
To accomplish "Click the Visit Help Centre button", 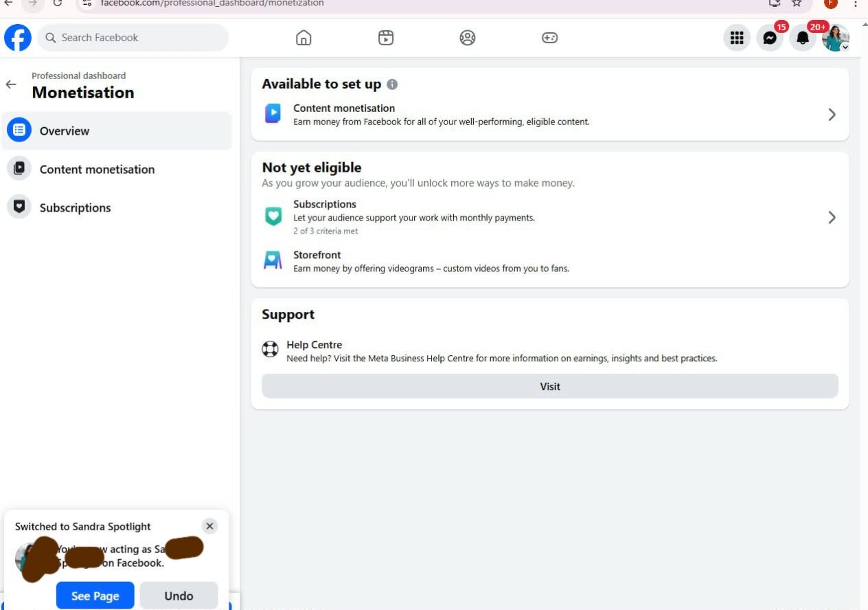I will [550, 387].
